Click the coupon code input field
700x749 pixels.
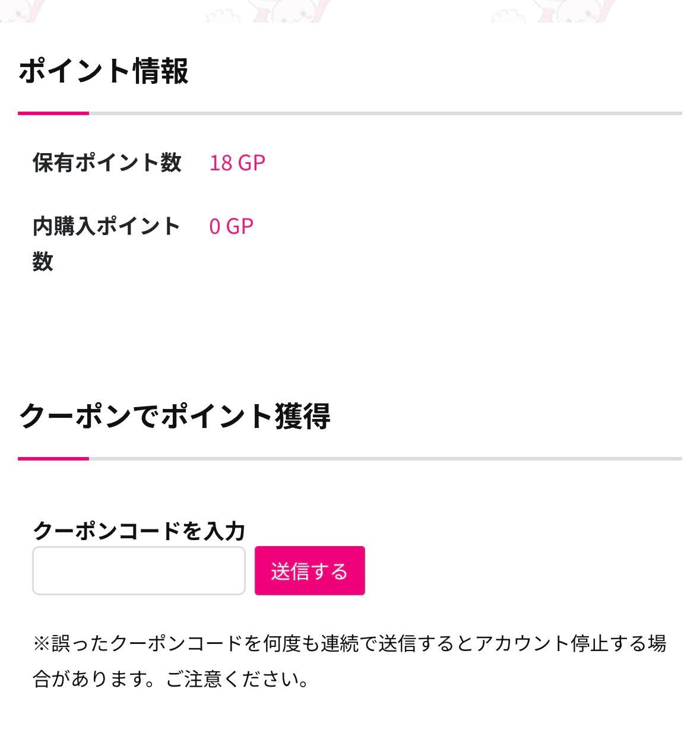pyautogui.click(x=138, y=570)
